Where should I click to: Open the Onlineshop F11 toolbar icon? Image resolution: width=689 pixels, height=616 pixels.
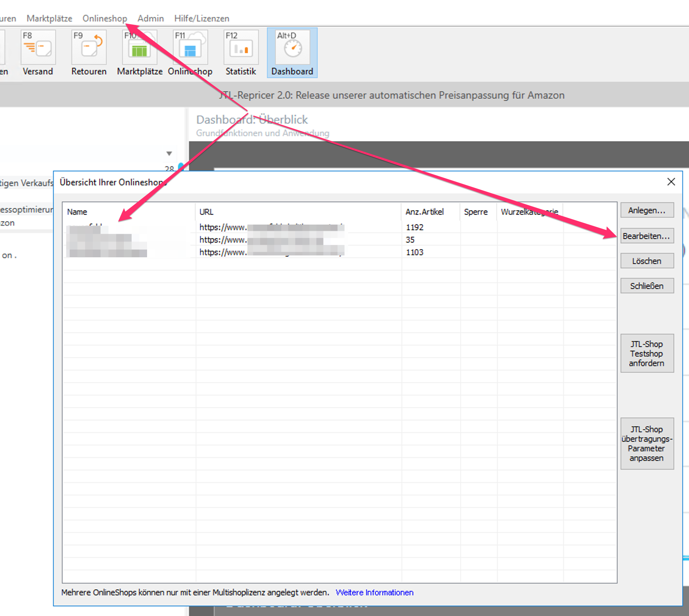(x=190, y=53)
